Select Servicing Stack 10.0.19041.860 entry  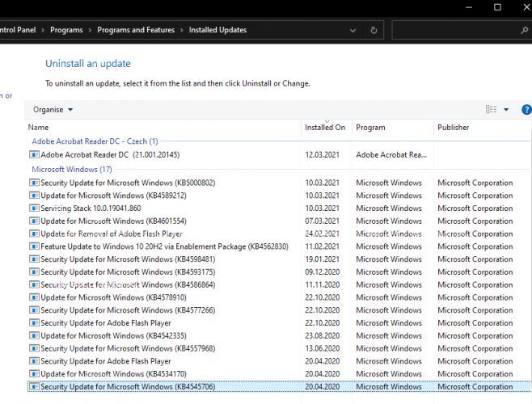(279, 208)
